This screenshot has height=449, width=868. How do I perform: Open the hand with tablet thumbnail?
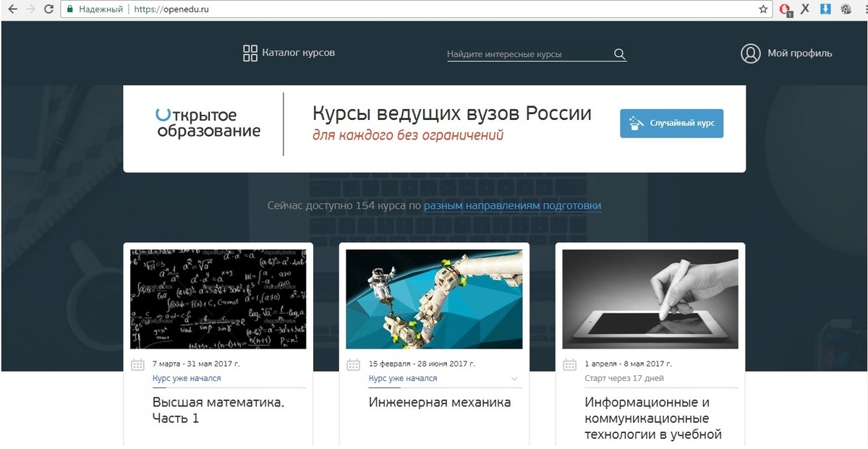coord(650,299)
